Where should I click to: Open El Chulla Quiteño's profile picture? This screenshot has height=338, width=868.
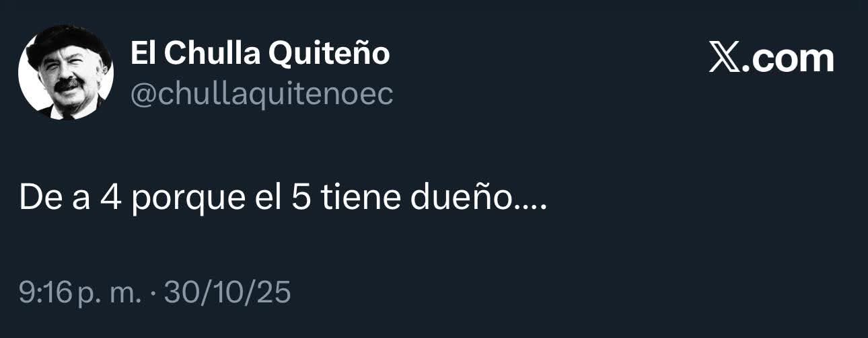point(65,73)
